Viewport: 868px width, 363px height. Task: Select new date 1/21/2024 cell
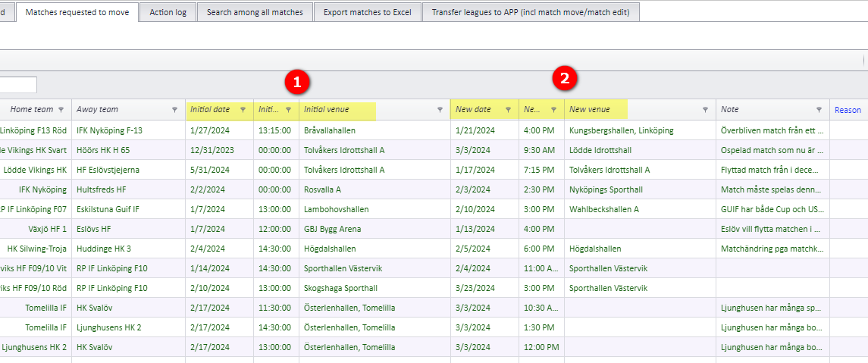tap(485, 130)
